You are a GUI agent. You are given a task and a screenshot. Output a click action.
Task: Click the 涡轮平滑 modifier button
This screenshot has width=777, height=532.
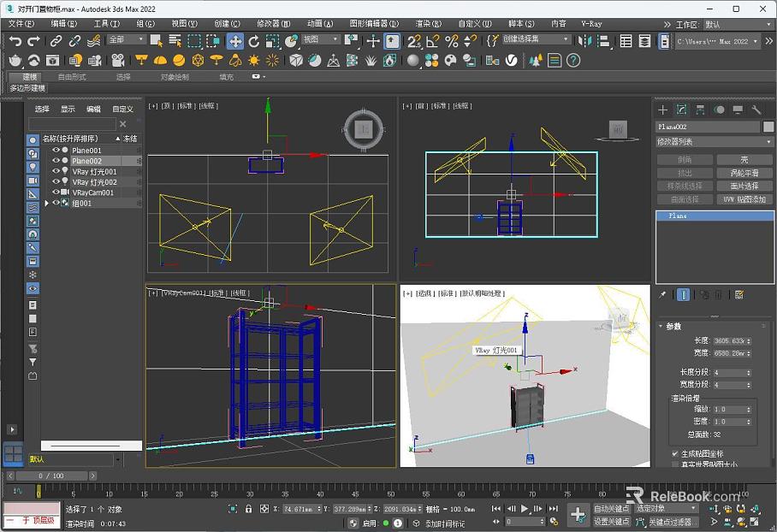click(x=744, y=173)
